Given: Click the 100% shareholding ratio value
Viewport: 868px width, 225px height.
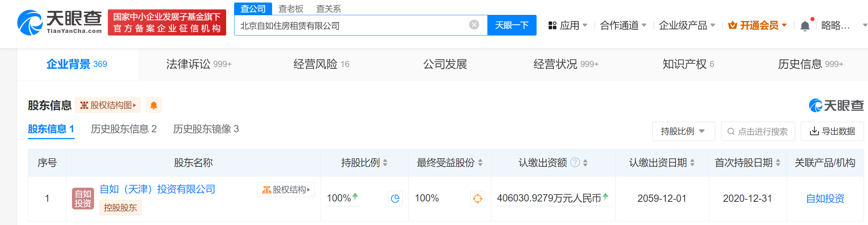Looking at the screenshot, I should 339,198.
